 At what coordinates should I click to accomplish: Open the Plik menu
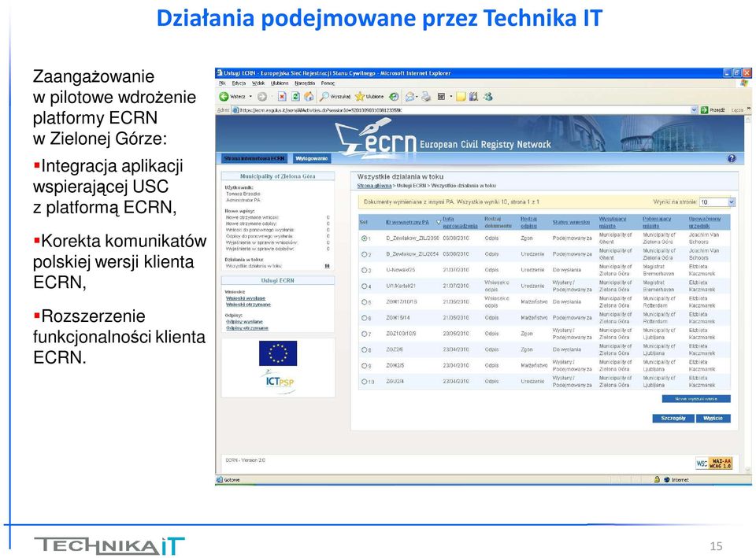click(x=222, y=83)
